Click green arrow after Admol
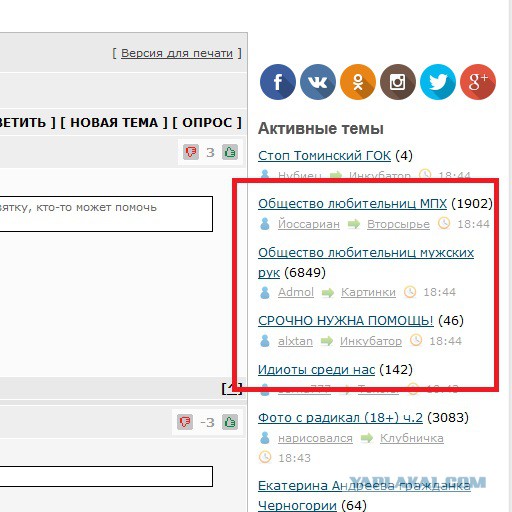 328,293
